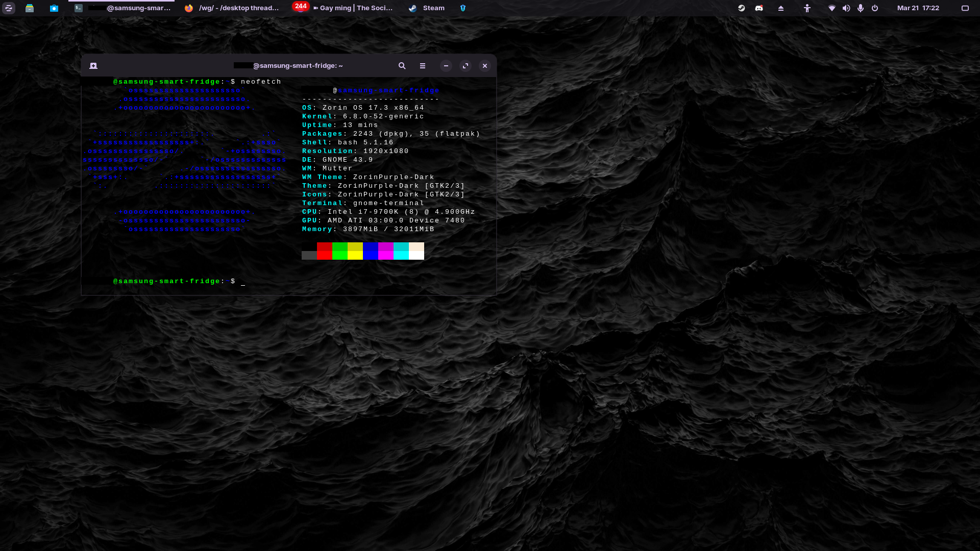Launch the Software store from the panel
980x551 pixels.
click(54, 8)
